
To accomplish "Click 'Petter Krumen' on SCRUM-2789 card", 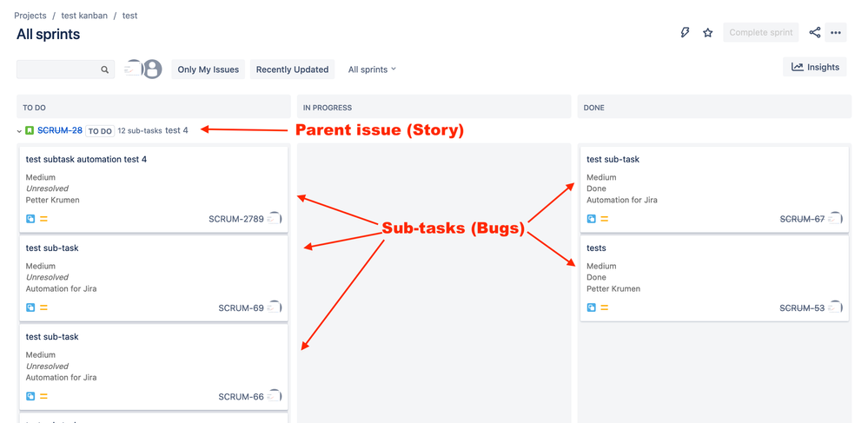I will click(x=53, y=200).
